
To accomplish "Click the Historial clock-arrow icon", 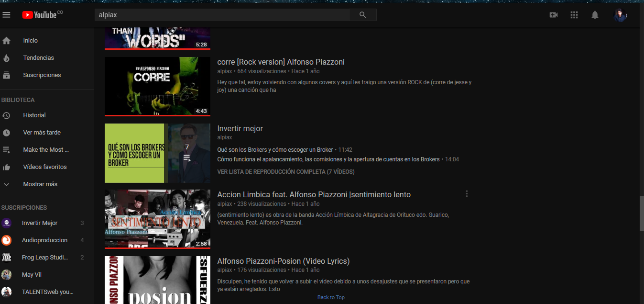I will [6, 115].
